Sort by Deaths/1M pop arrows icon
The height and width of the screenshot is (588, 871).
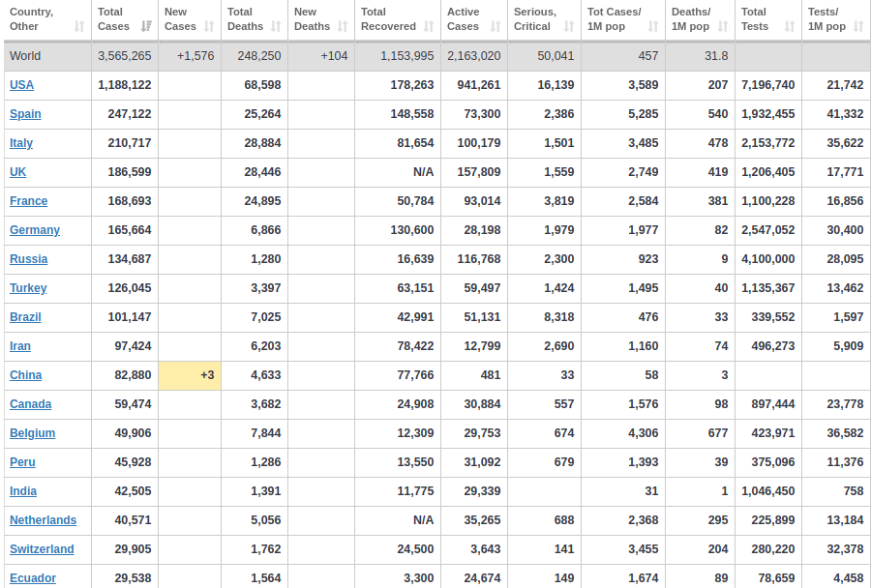click(x=723, y=26)
